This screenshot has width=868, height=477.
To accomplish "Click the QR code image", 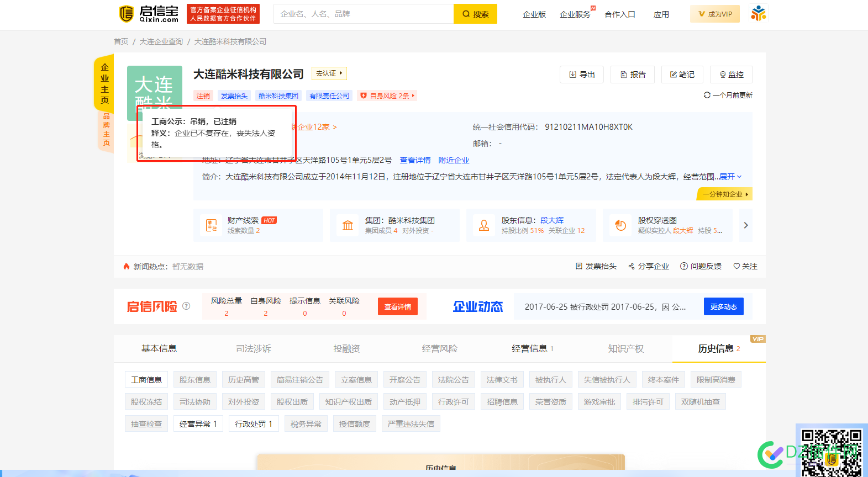I will [x=832, y=453].
